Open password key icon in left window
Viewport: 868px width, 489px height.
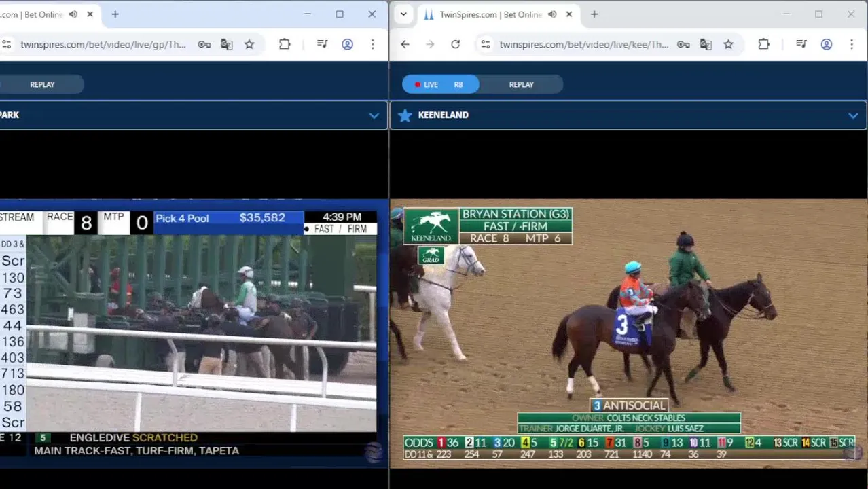click(x=204, y=44)
